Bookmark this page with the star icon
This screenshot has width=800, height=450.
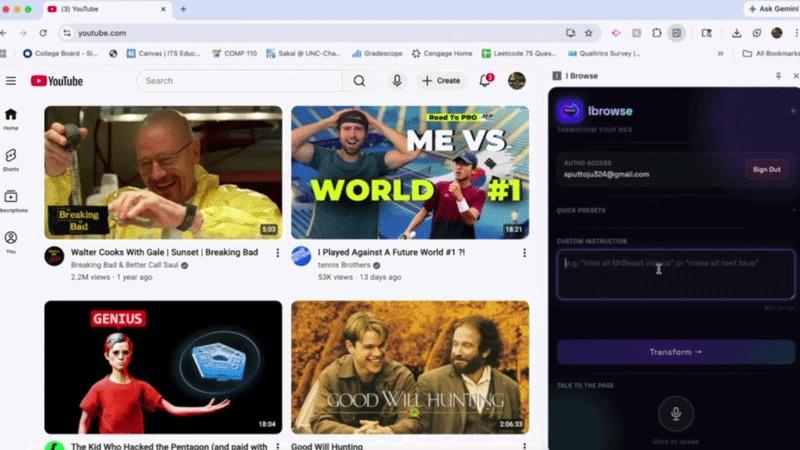pos(589,33)
